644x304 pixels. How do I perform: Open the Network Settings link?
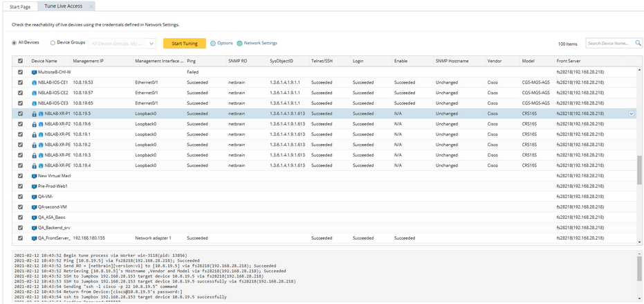coord(260,43)
